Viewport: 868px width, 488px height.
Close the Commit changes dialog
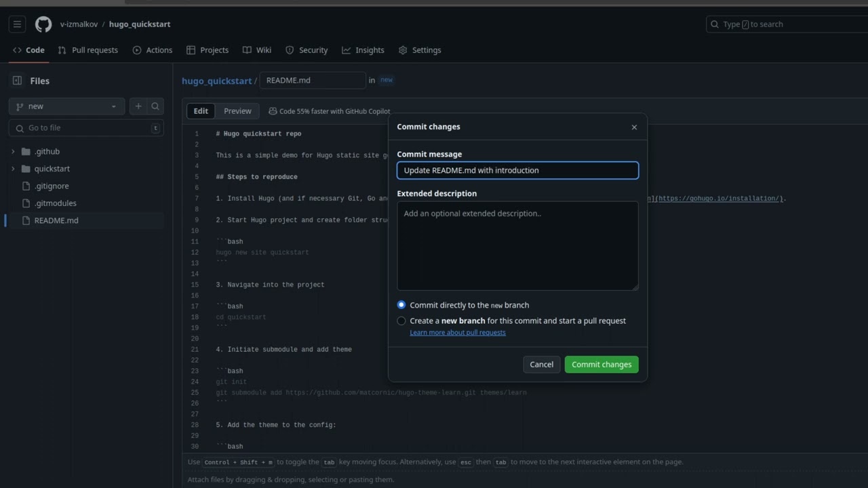[x=634, y=127]
